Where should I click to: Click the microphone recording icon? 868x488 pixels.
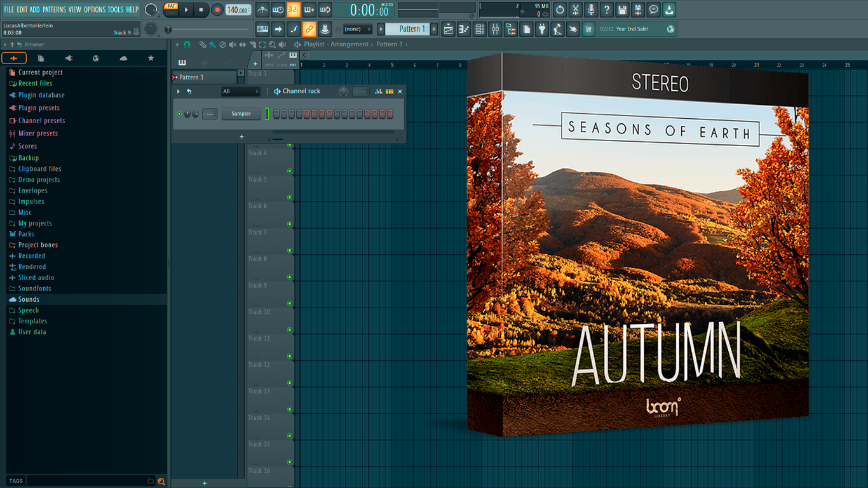591,10
